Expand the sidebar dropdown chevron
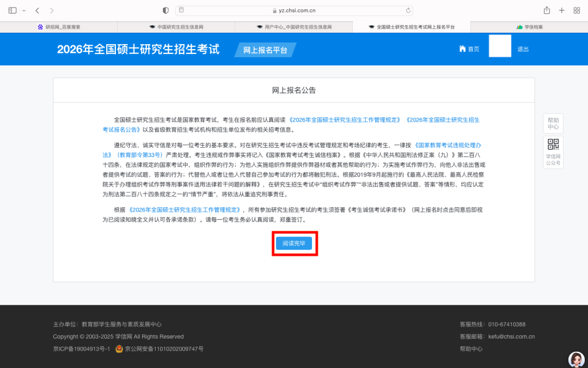This screenshot has width=588, height=368. pyautogui.click(x=24, y=10)
